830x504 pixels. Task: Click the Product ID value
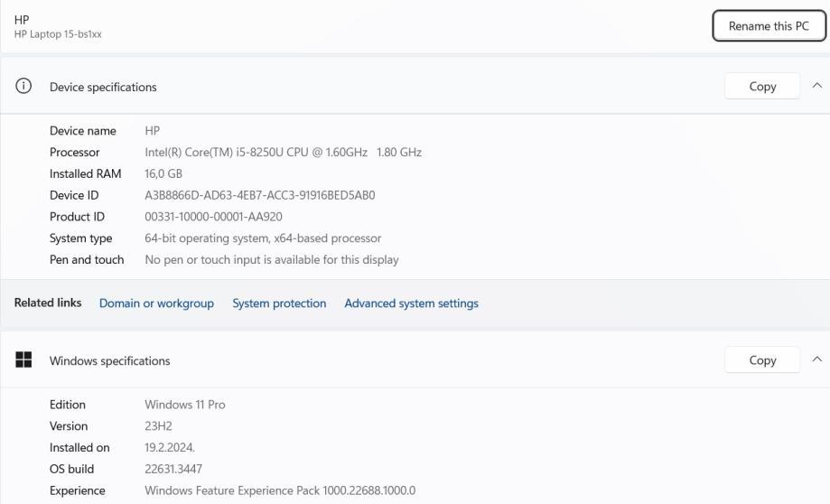click(215, 217)
